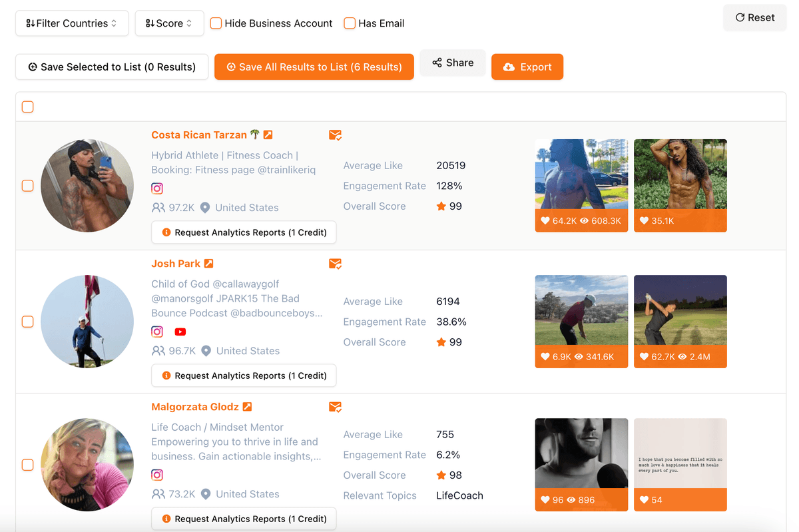Screen dimensions: 799x532
Task: Enable the Hide Business Account filter
Action: click(x=216, y=23)
